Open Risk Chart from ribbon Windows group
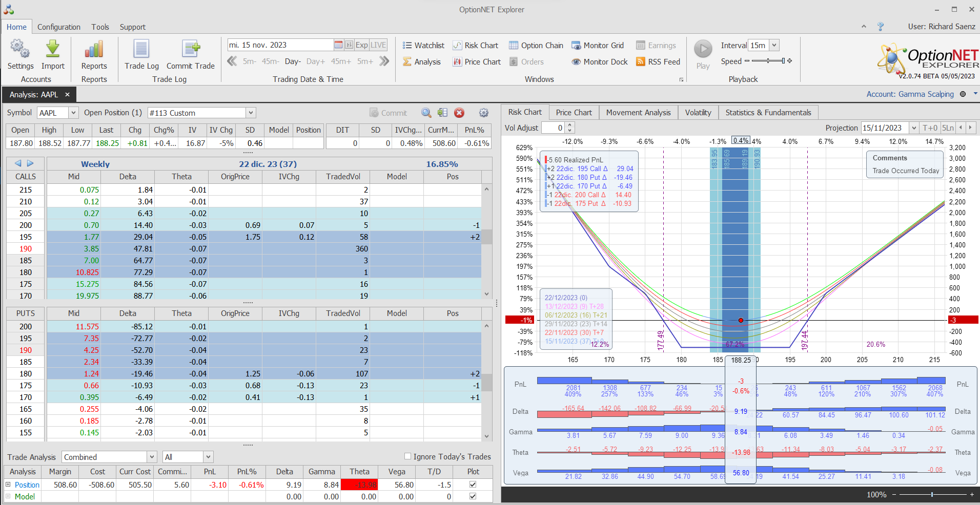Viewport: 980px width, 505px height. (475, 45)
